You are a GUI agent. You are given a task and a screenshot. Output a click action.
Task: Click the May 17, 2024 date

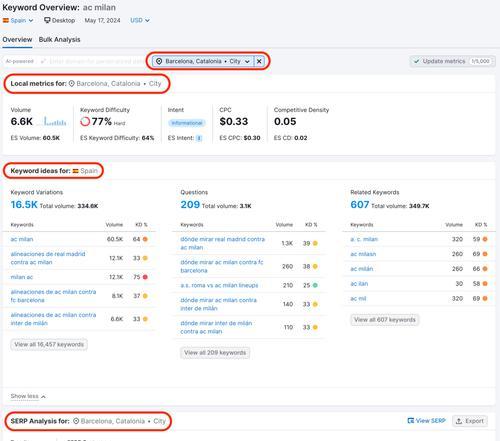click(x=102, y=20)
